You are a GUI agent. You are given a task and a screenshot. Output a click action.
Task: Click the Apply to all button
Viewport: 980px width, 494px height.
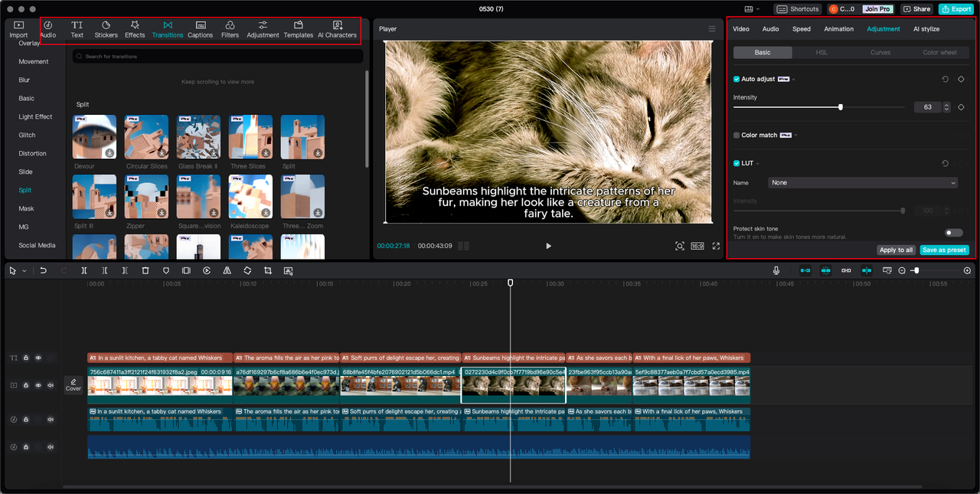pos(897,250)
